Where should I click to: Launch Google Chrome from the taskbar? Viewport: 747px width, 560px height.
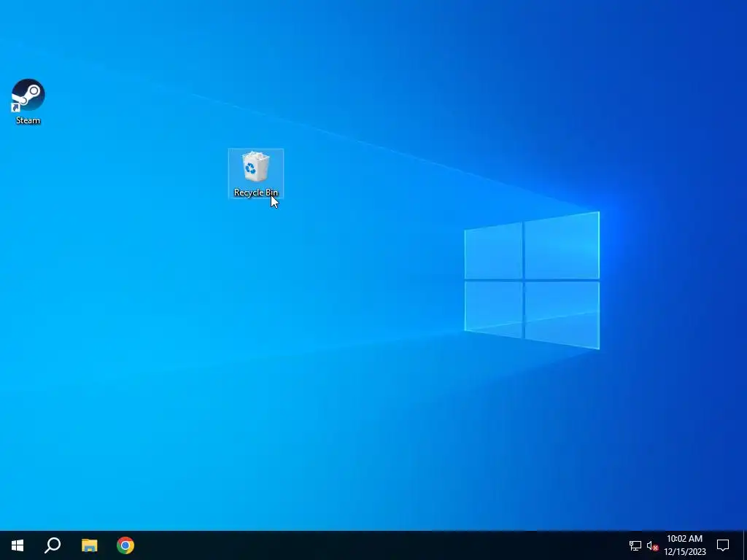(125, 545)
